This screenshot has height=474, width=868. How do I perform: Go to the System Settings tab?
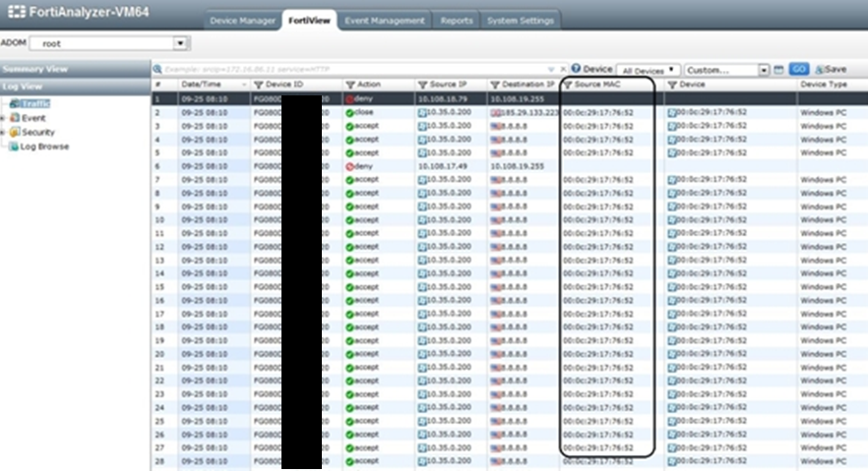tap(521, 21)
